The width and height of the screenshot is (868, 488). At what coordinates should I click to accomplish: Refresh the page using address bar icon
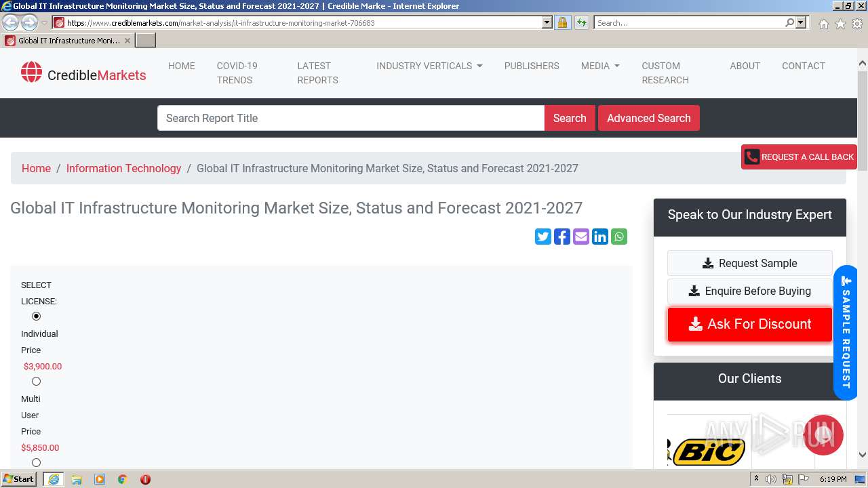(581, 22)
